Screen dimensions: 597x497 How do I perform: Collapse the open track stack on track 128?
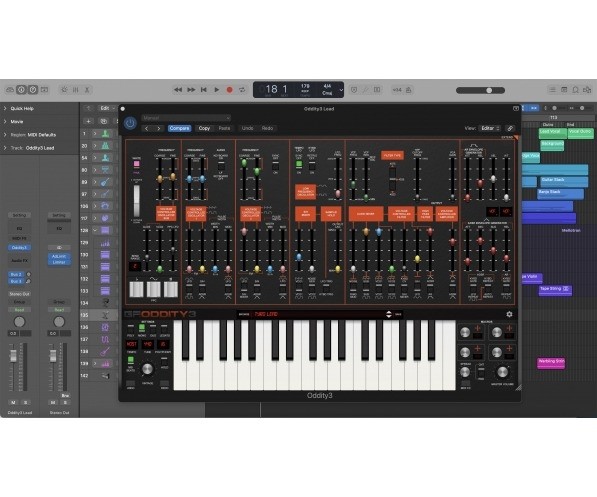(x=95, y=230)
